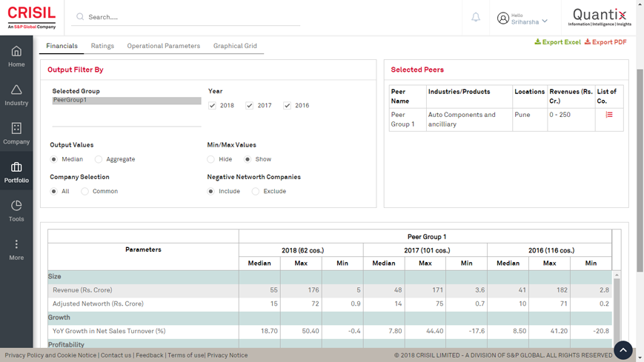Open the Tools pie chart icon
The width and height of the screenshot is (644, 362).
coord(16,210)
